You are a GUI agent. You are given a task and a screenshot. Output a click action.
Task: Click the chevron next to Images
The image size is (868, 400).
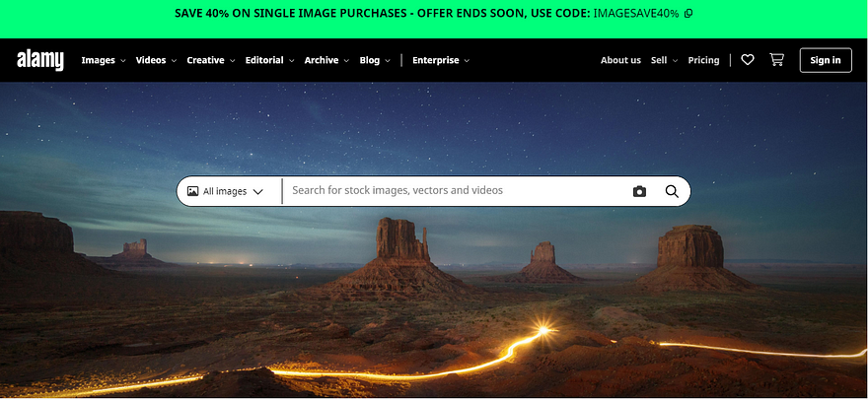(x=123, y=61)
